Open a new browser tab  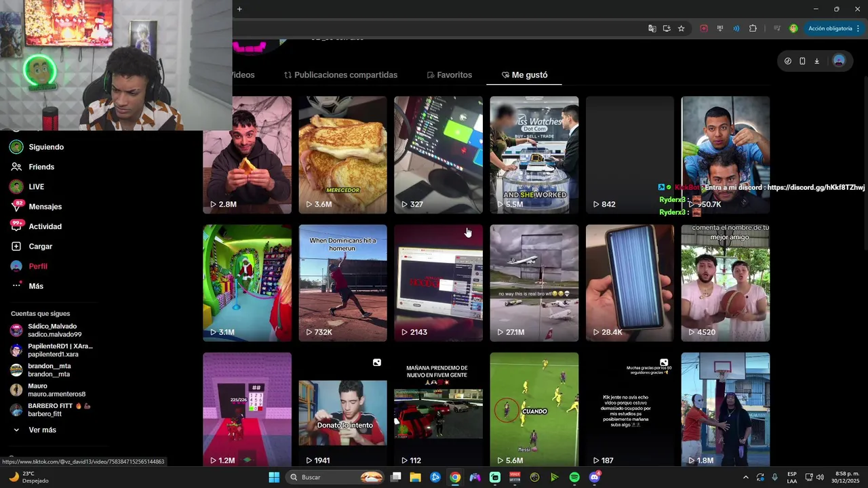(x=239, y=9)
